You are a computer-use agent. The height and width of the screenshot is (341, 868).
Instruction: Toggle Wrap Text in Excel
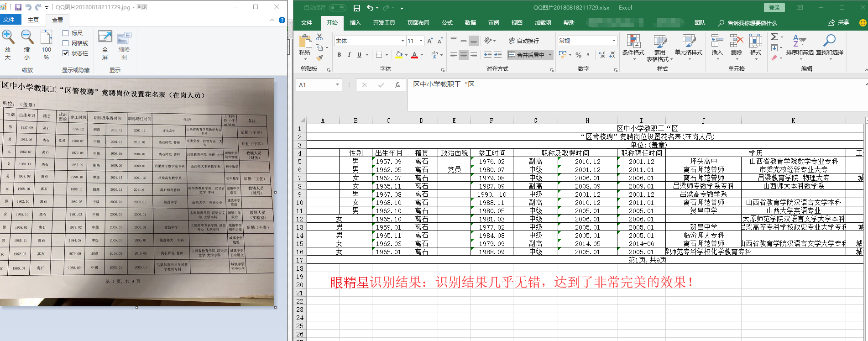[524, 41]
